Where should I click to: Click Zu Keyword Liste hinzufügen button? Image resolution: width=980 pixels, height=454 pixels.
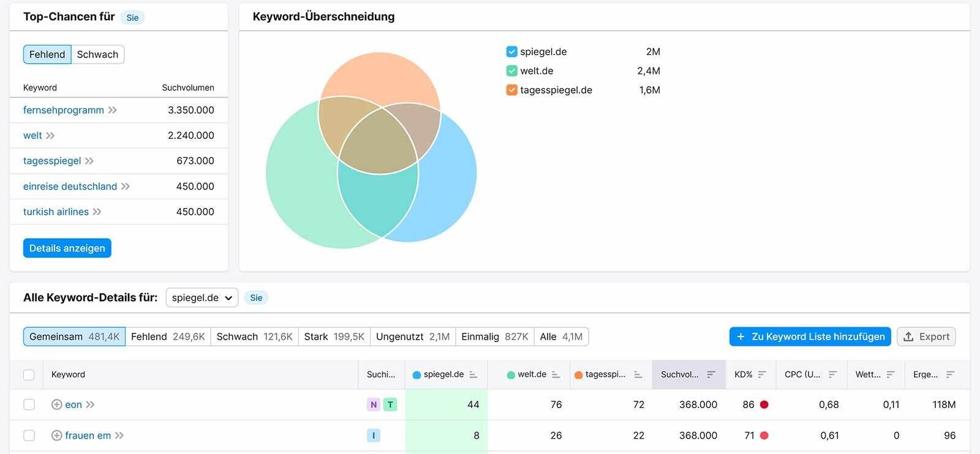pos(810,337)
